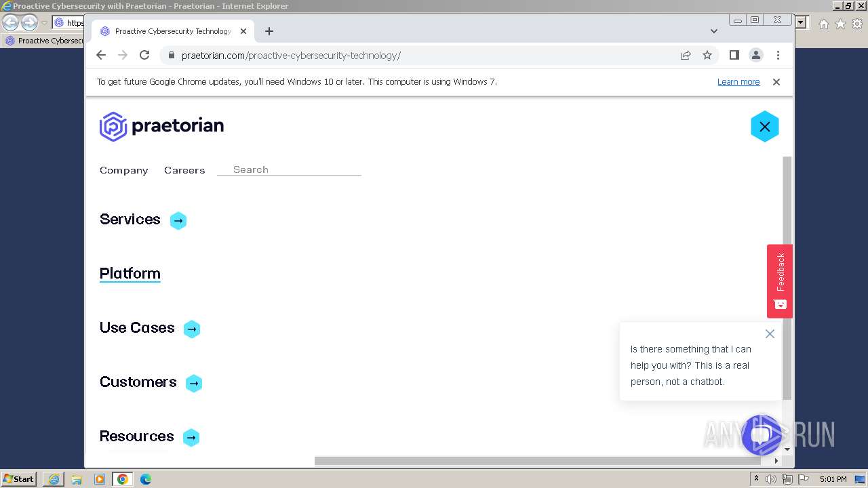
Task: Click the horizontal scrollbar right arrow
Action: 776,461
